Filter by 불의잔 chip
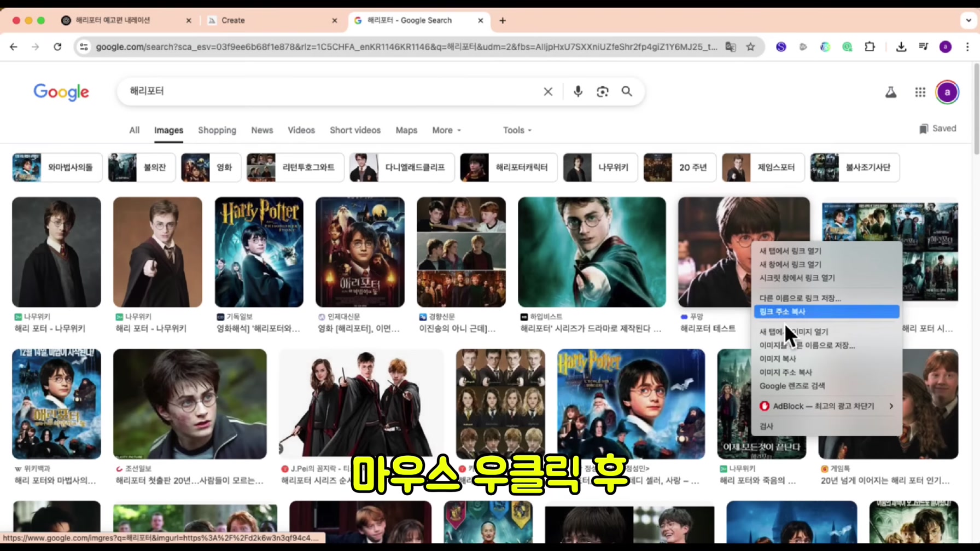The width and height of the screenshot is (980, 551). [x=142, y=167]
